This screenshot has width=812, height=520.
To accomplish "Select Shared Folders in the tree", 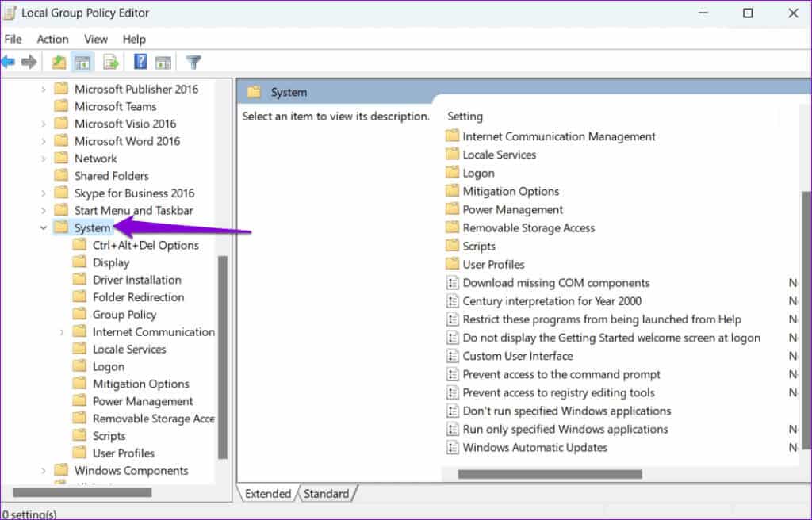I will [111, 176].
